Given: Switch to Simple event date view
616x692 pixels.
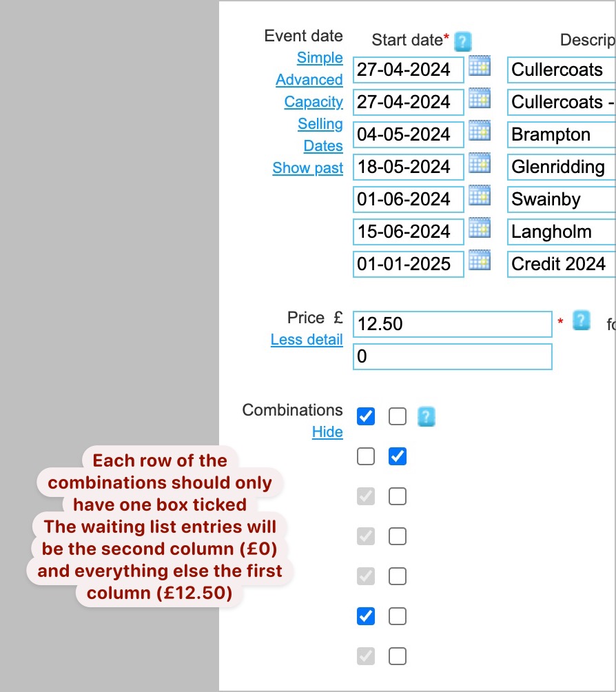Looking at the screenshot, I should point(320,58).
